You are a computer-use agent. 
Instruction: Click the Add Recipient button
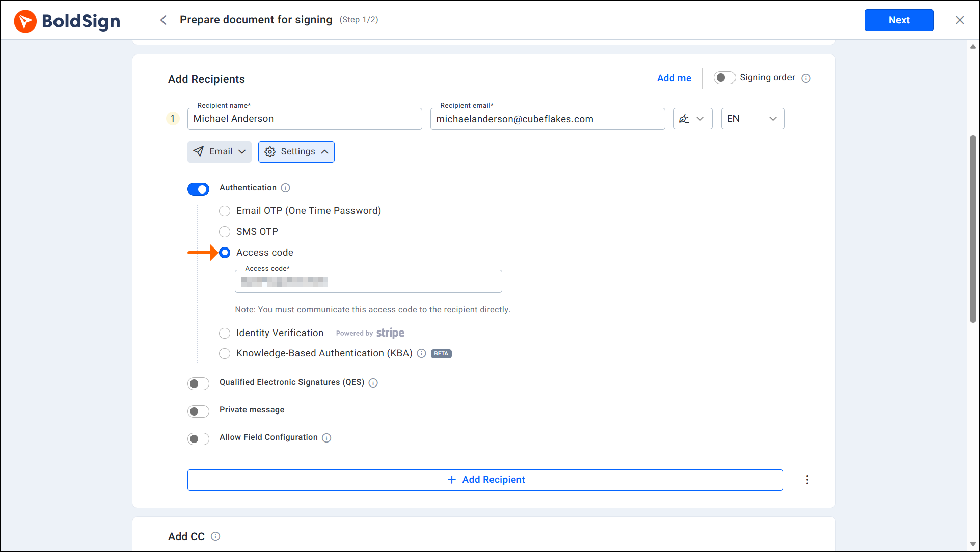(485, 480)
